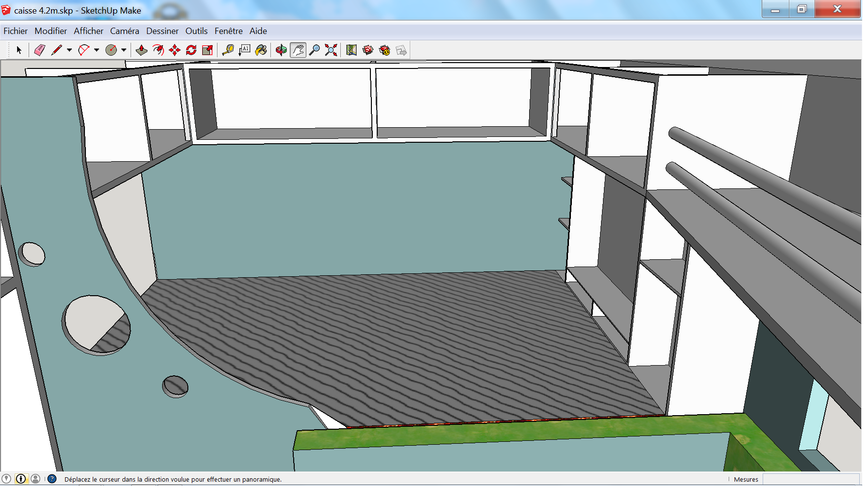The height and width of the screenshot is (503, 868).
Task: Pick the Push/Pull tool
Action: coord(141,50)
